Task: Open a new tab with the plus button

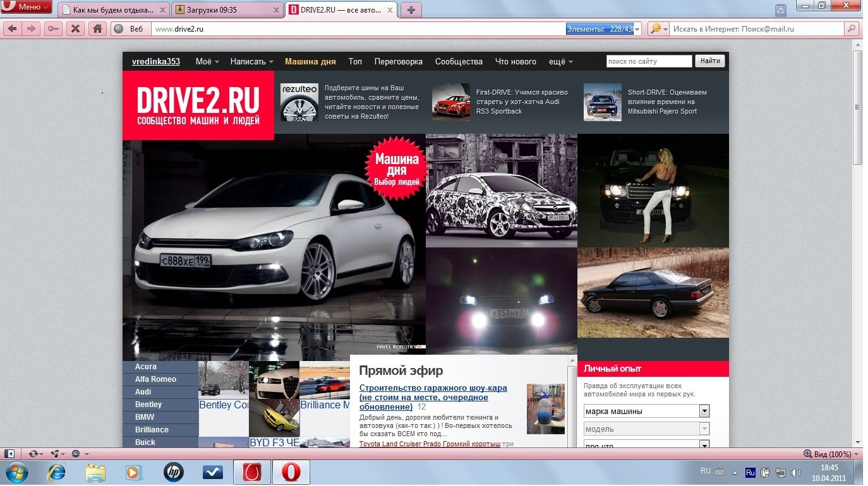Action: [411, 9]
